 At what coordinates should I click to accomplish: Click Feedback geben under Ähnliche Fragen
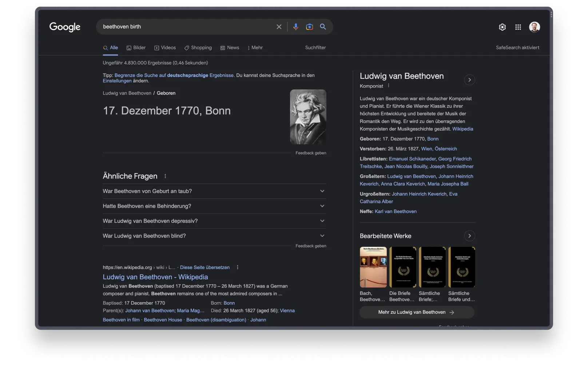click(x=311, y=246)
